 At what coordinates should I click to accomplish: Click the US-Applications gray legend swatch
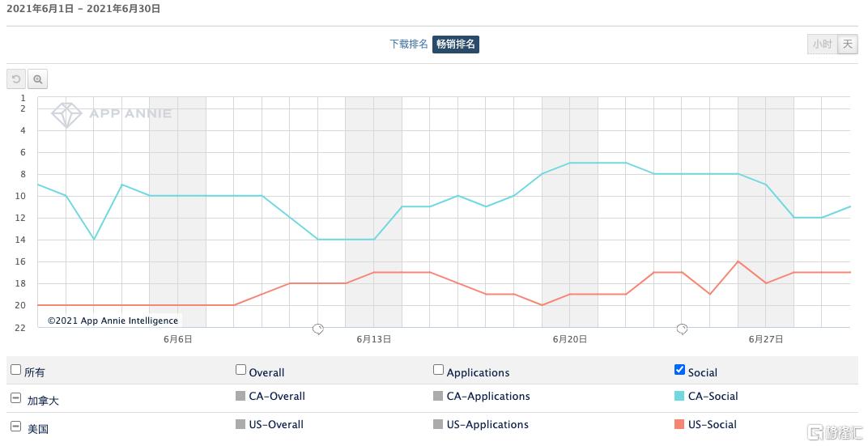coord(439,425)
